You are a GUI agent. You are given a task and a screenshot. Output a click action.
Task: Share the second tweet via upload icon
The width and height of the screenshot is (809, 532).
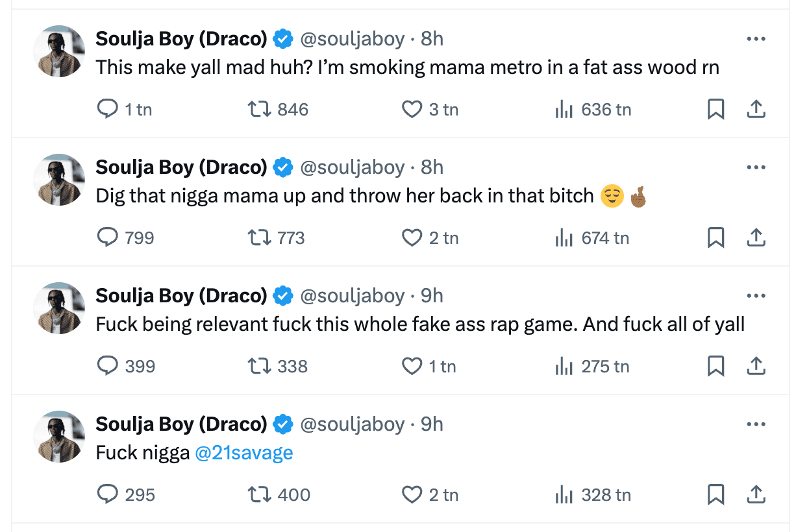756,237
